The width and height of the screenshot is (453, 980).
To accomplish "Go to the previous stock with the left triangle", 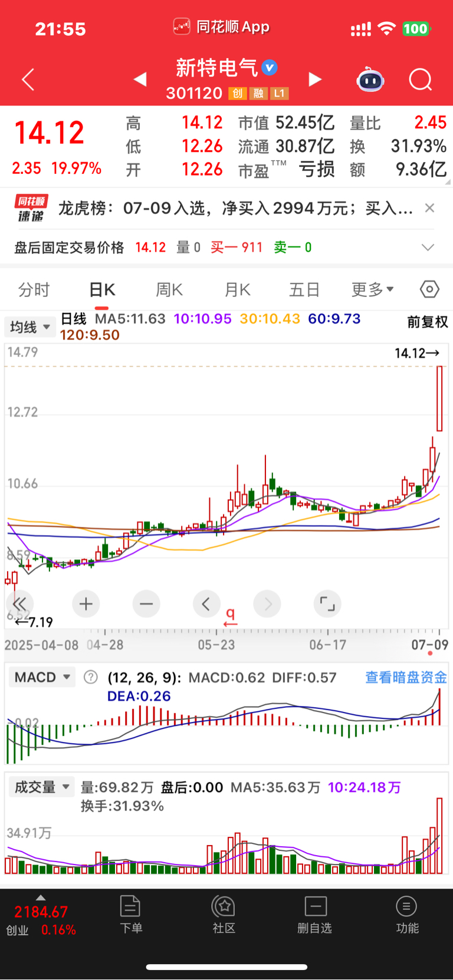I will 140,79.
